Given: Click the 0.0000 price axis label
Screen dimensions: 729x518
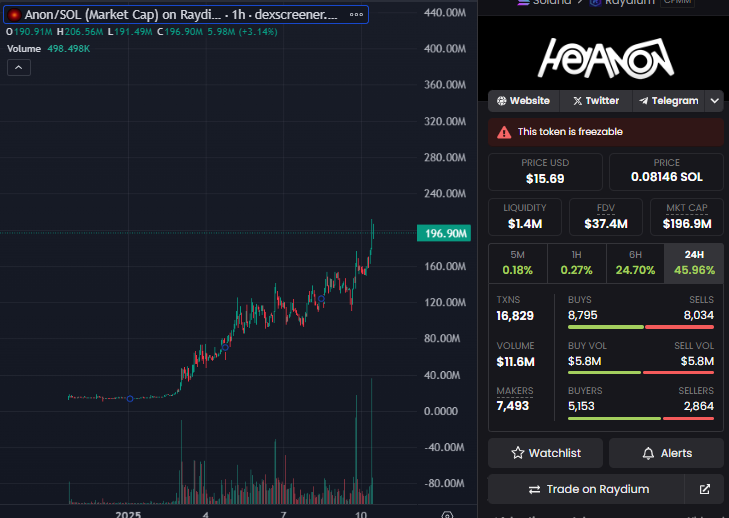Looking at the screenshot, I should 441,411.
